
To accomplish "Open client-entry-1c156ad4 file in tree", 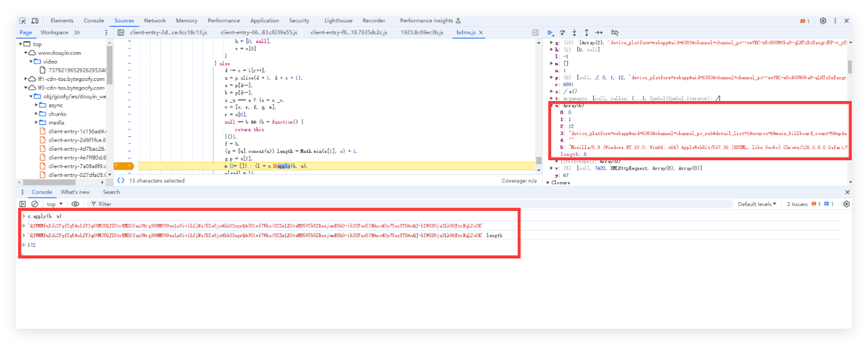I will click(x=73, y=131).
